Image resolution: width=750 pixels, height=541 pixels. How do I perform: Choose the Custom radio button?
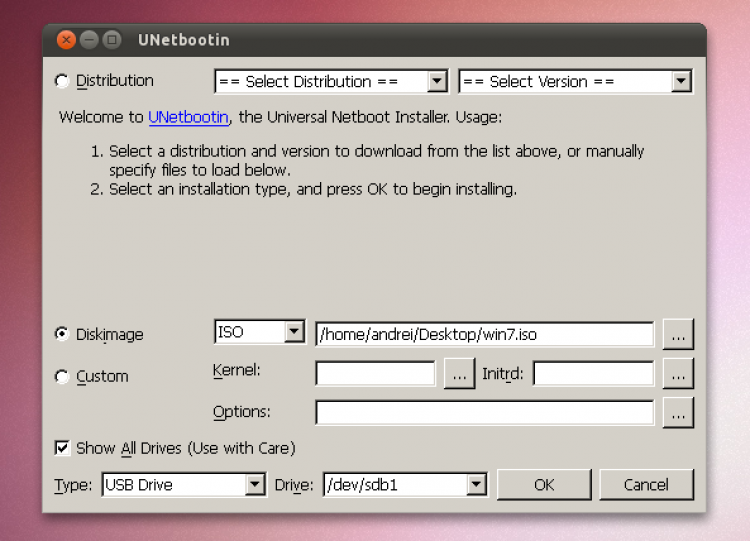click(x=63, y=377)
